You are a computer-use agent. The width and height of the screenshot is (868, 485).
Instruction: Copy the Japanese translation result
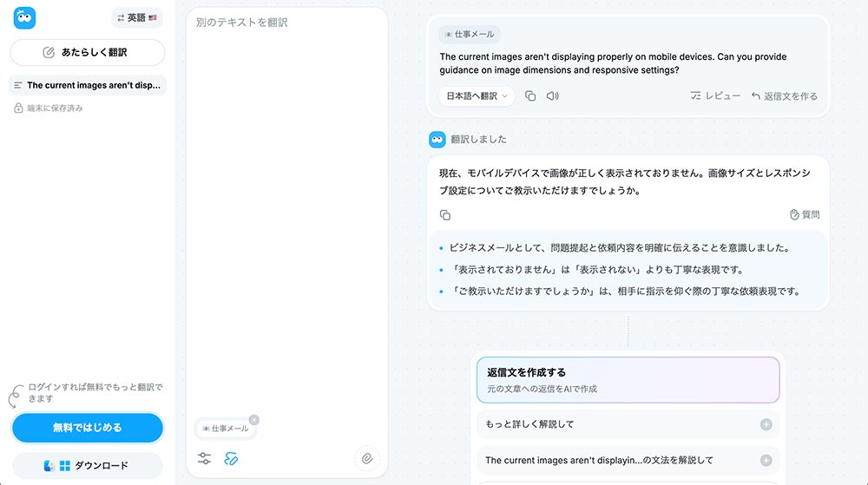pos(445,214)
